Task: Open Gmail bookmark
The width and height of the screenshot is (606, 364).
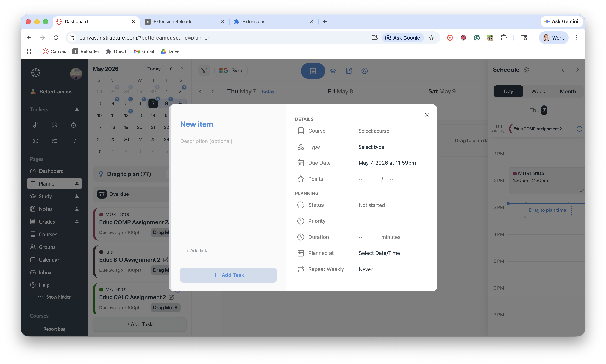Action: point(144,51)
